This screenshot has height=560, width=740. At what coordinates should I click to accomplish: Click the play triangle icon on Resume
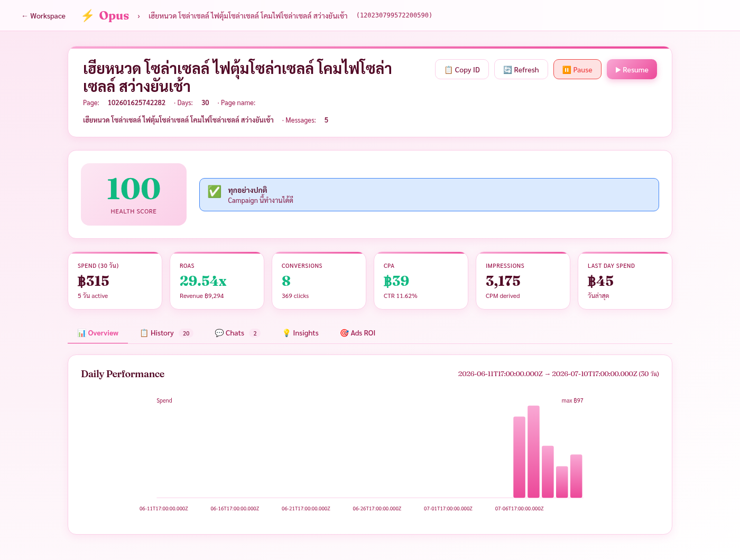pyautogui.click(x=618, y=70)
